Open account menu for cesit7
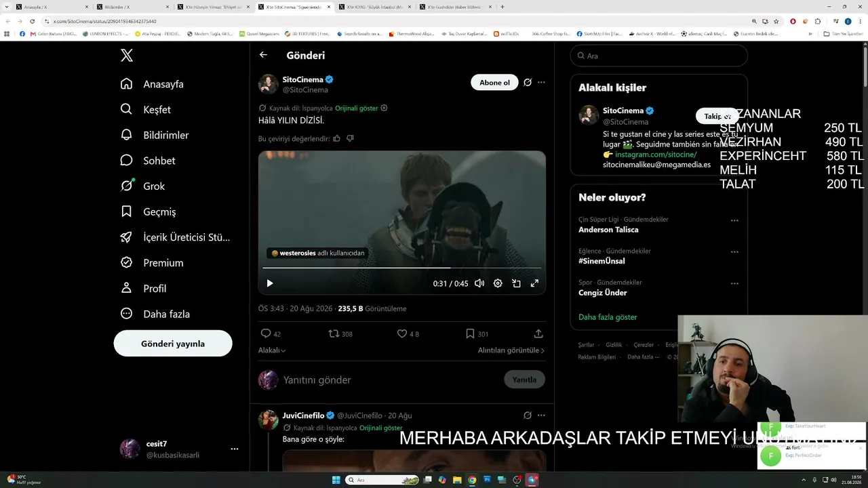 pyautogui.click(x=235, y=449)
